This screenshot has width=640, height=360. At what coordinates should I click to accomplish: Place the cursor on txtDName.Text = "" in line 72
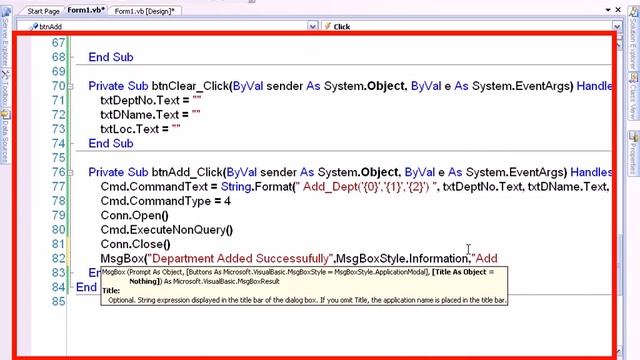tap(151, 115)
